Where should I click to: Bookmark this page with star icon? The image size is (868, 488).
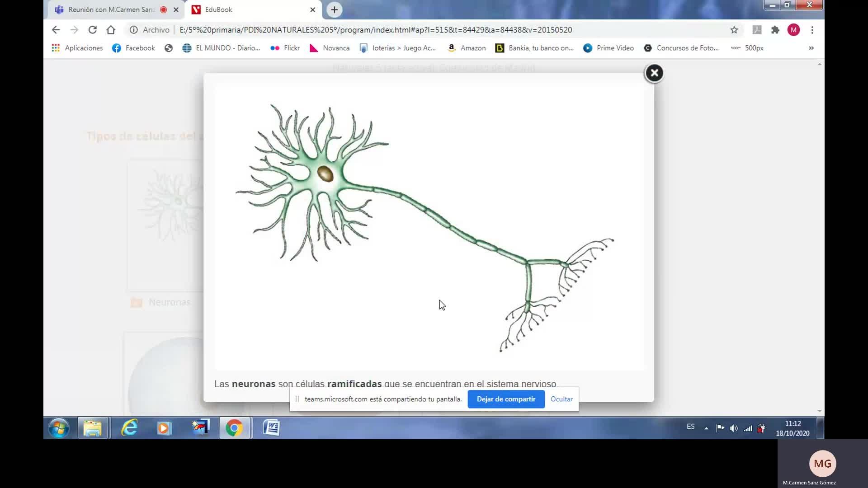[x=734, y=30]
